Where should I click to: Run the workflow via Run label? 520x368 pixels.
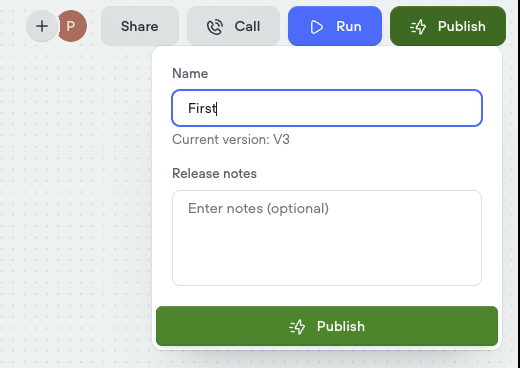pos(349,26)
